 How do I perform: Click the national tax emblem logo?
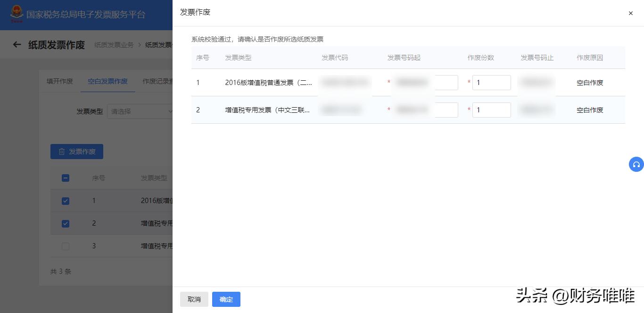click(17, 14)
